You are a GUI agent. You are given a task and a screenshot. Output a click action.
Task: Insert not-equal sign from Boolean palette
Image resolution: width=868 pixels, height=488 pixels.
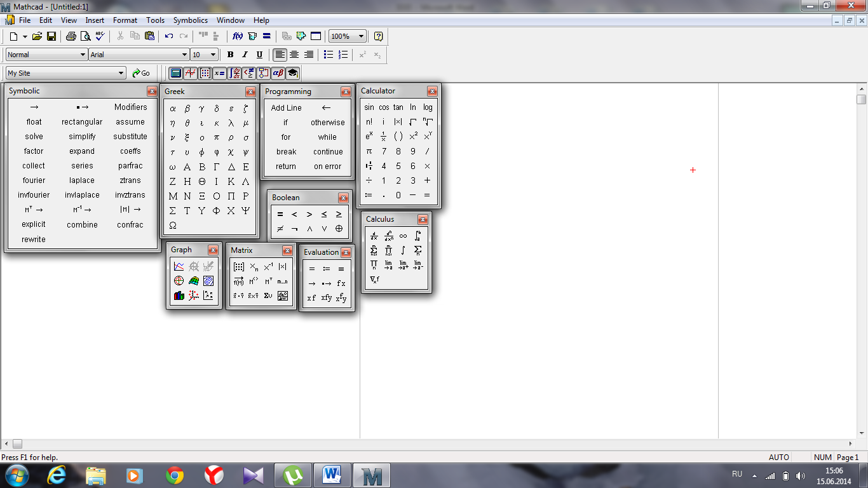[x=280, y=229]
